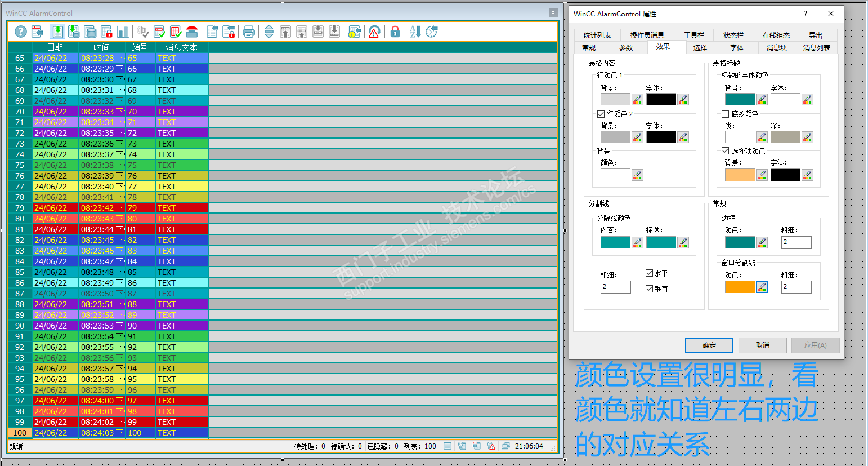
Task: Toggle the 选择项颜色 checkbox
Action: pos(726,151)
